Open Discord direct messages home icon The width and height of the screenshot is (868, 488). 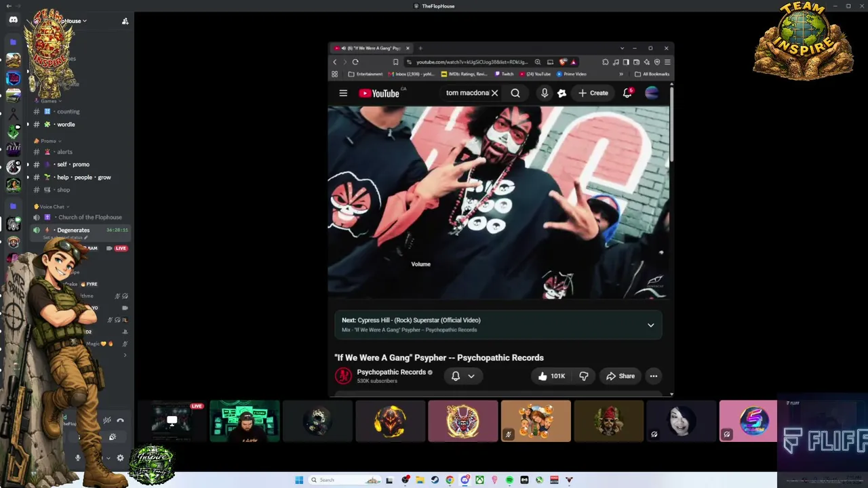tap(13, 20)
